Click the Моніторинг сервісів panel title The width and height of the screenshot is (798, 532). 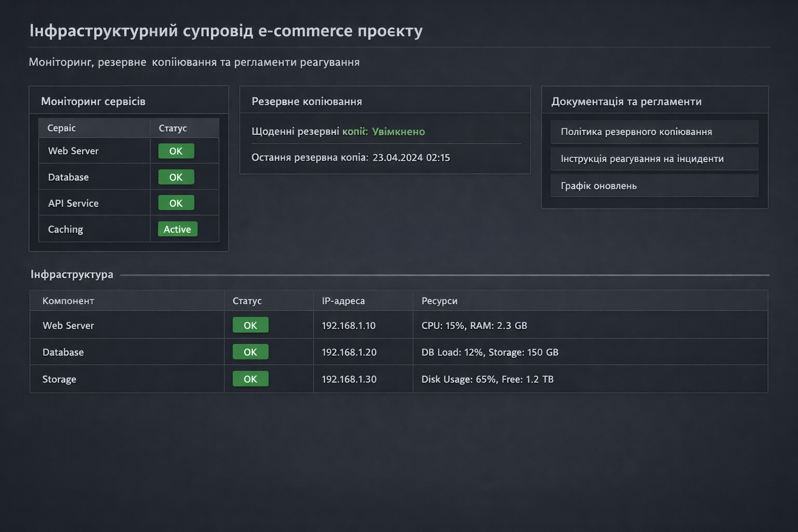tap(93, 101)
